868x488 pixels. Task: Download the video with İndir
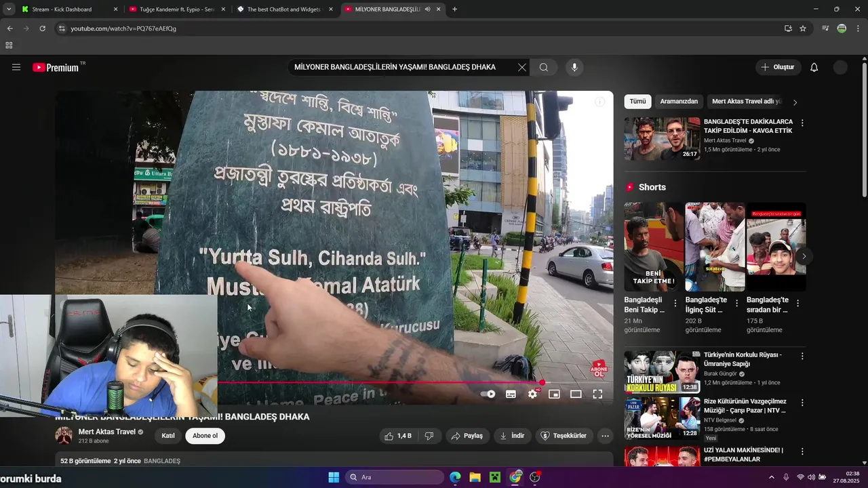click(513, 436)
